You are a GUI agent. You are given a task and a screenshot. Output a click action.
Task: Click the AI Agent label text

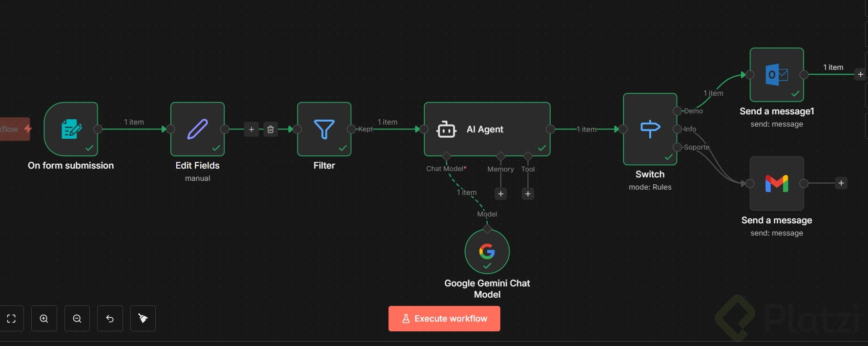[485, 129]
